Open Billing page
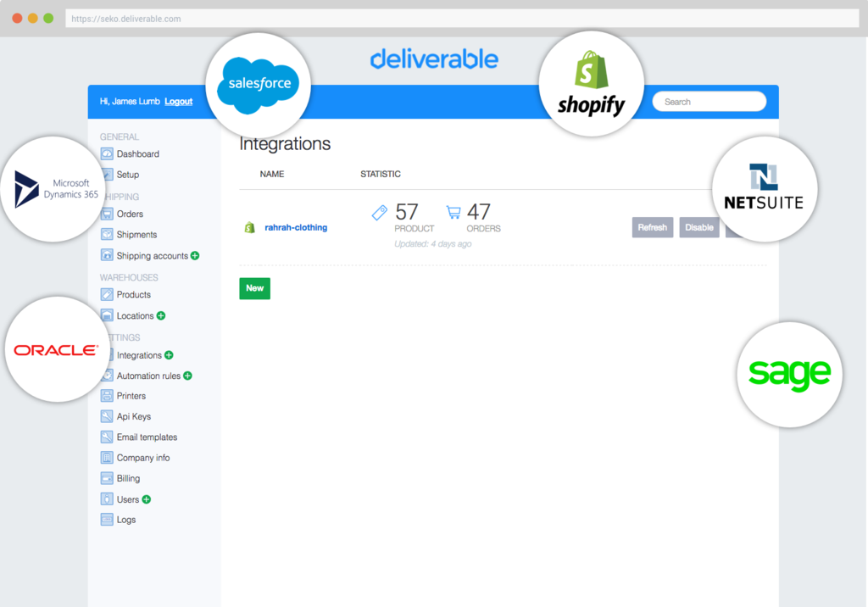This screenshot has height=607, width=868. pyautogui.click(x=129, y=478)
